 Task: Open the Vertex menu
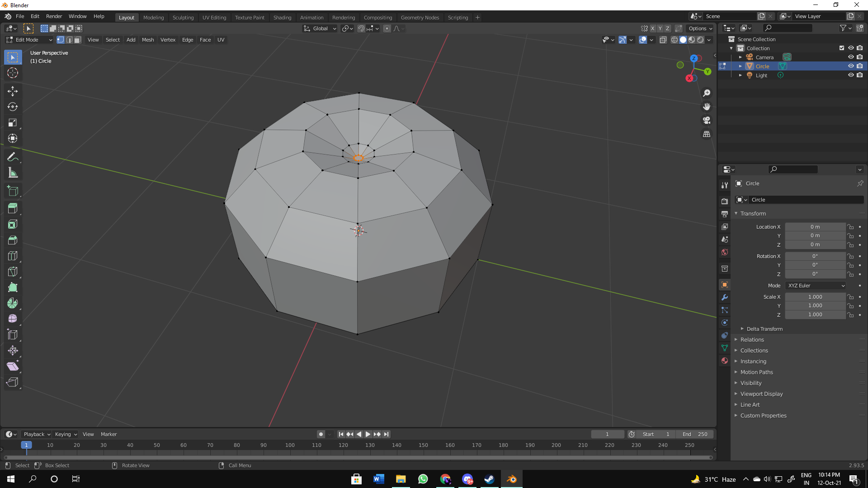(x=168, y=40)
